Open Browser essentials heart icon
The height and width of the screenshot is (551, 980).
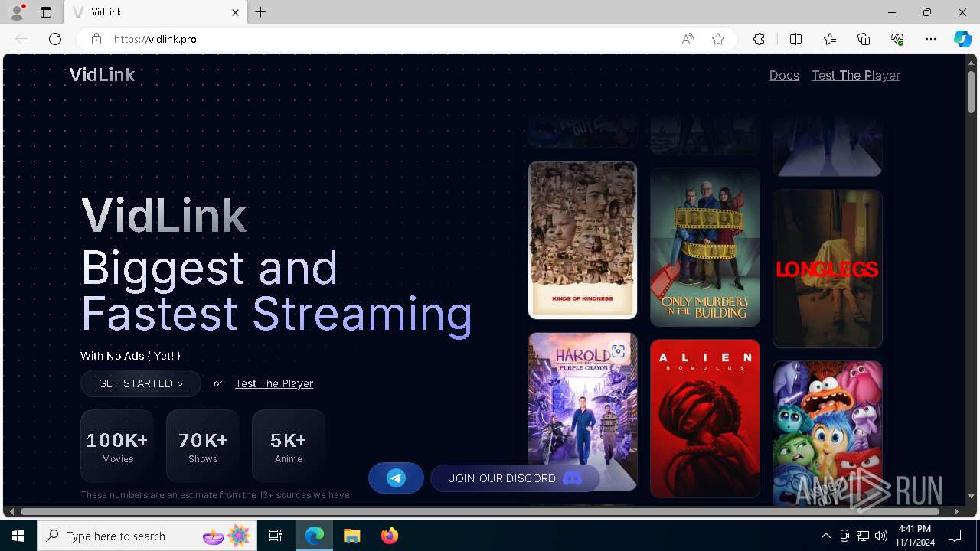pyautogui.click(x=897, y=39)
